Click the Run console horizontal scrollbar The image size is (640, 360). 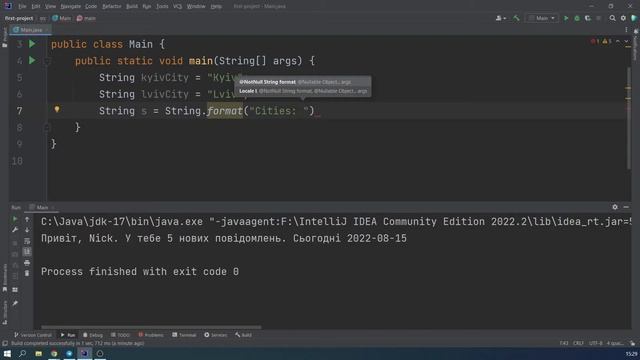pos(151,327)
